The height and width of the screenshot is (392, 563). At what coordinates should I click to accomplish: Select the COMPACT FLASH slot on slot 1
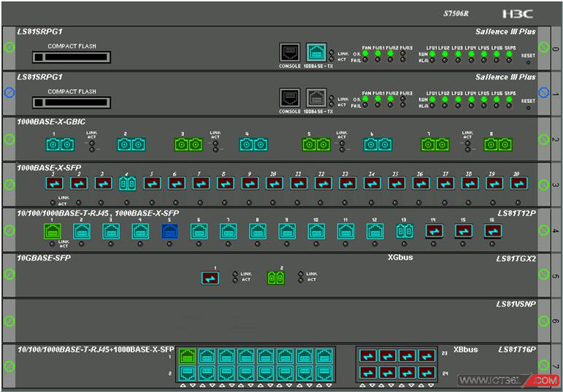tap(72, 103)
